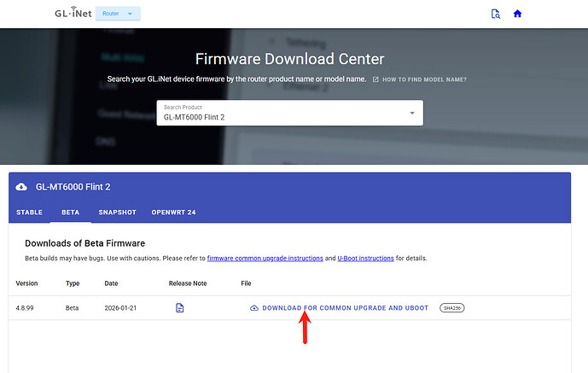Click the Beta type cell in the table
588x373 pixels.
coord(72,308)
